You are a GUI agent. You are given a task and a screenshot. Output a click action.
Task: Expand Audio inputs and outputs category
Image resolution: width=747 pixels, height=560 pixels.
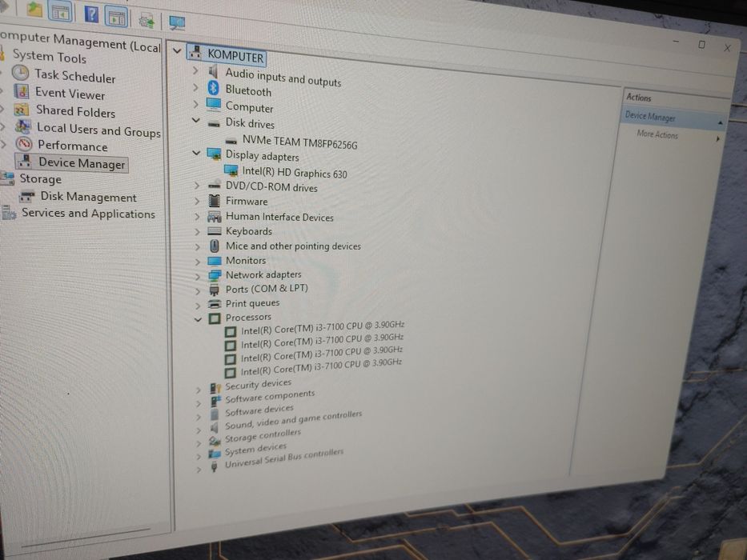tap(195, 71)
